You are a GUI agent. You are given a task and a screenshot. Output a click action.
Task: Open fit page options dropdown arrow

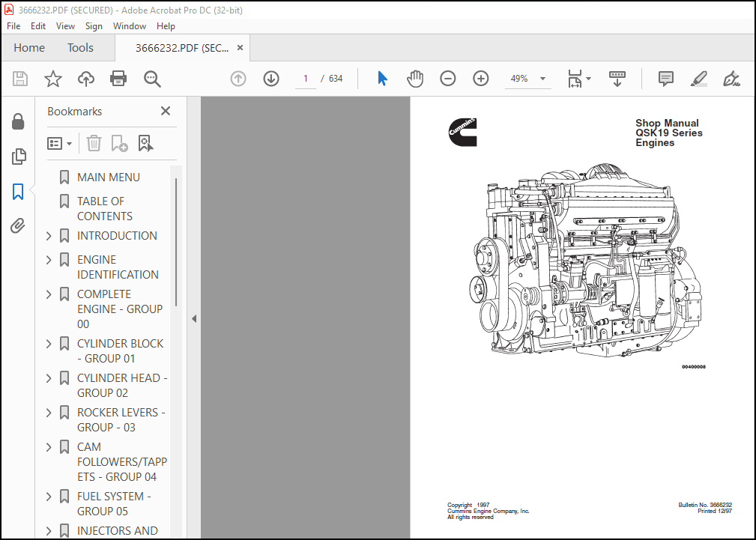point(588,79)
